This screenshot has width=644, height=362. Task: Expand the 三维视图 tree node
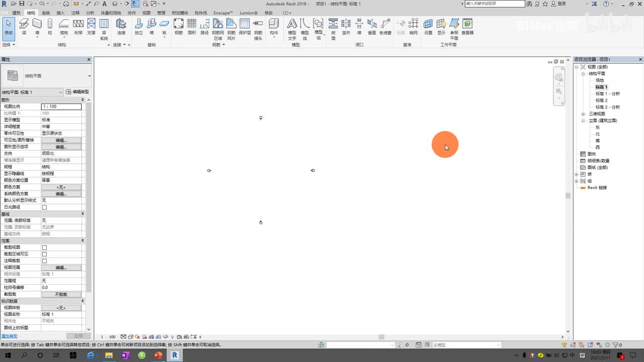[583, 114]
